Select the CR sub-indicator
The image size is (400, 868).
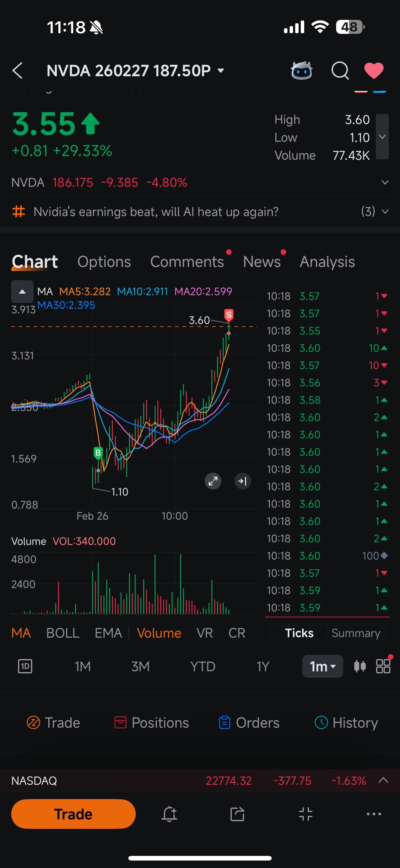(x=237, y=633)
